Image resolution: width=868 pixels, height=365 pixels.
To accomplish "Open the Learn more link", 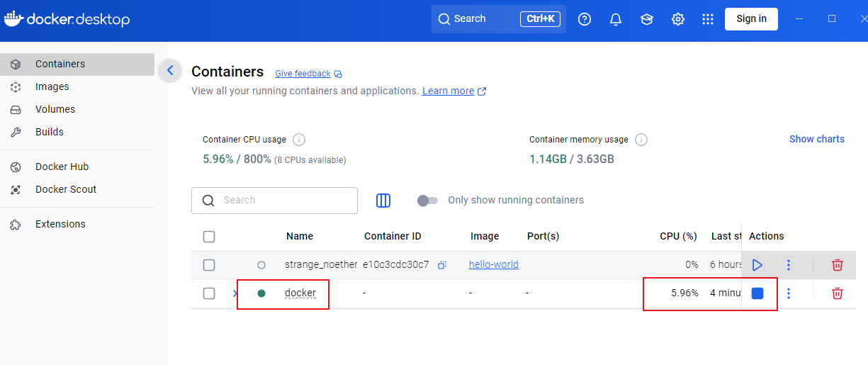I will (x=454, y=91).
